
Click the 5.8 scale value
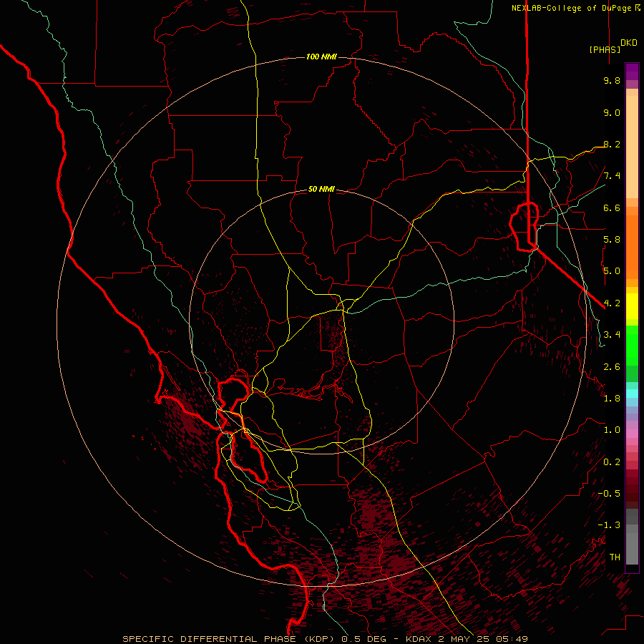click(612, 240)
